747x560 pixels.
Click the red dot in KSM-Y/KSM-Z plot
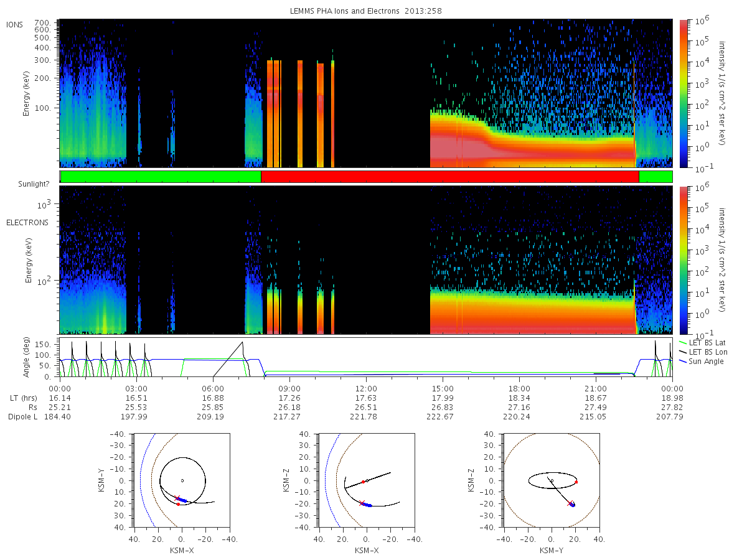[576, 482]
